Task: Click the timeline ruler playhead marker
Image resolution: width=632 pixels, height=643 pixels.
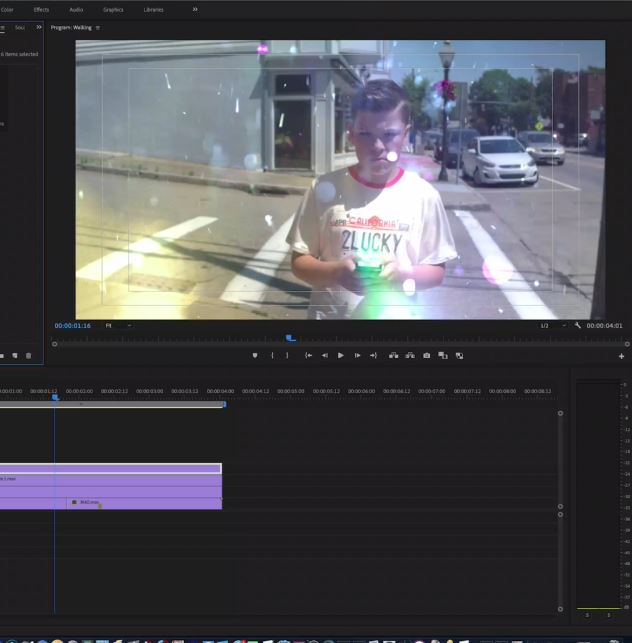Action: 55,397
